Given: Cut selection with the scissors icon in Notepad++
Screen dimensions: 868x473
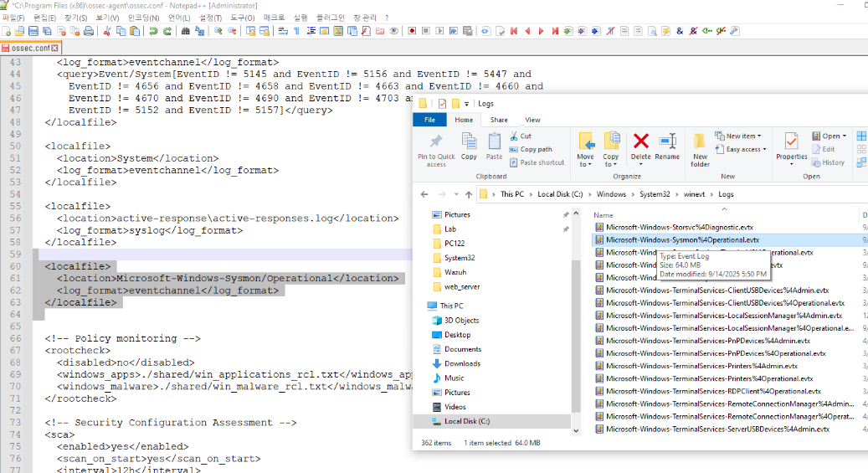Looking at the screenshot, I should pos(107,31).
